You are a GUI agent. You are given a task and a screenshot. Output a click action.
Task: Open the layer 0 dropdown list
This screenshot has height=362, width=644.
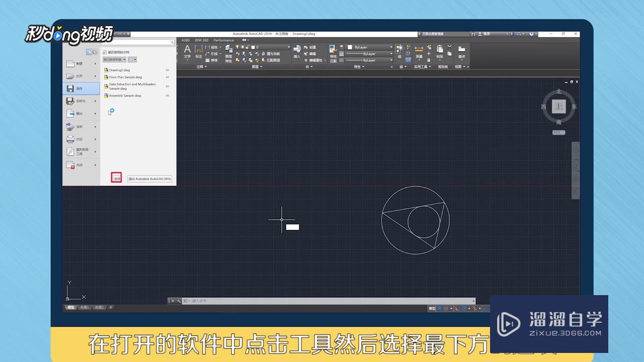(289, 47)
